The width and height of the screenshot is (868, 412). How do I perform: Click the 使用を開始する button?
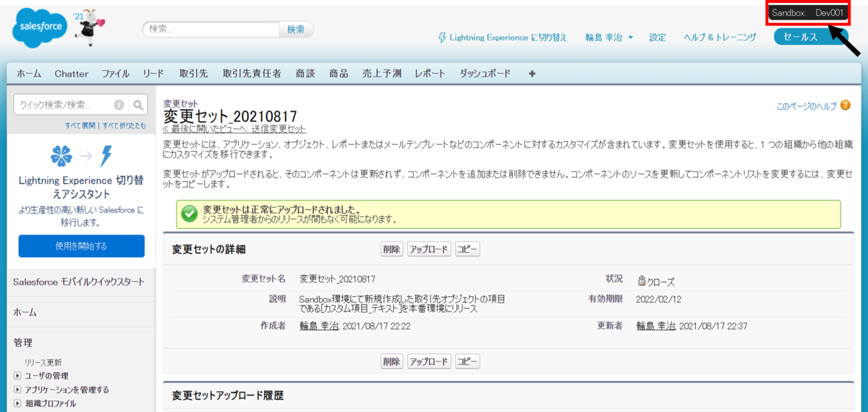coord(81,246)
